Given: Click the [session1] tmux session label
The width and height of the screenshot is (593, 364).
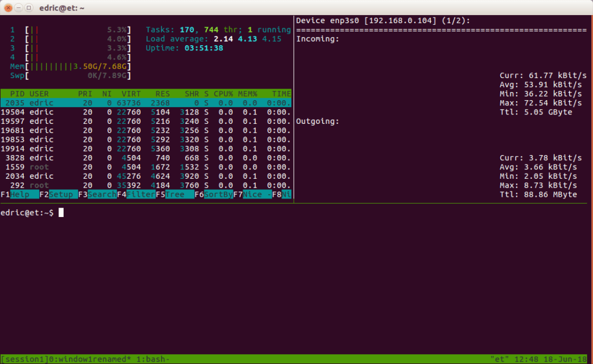Looking at the screenshot, I should (24, 359).
